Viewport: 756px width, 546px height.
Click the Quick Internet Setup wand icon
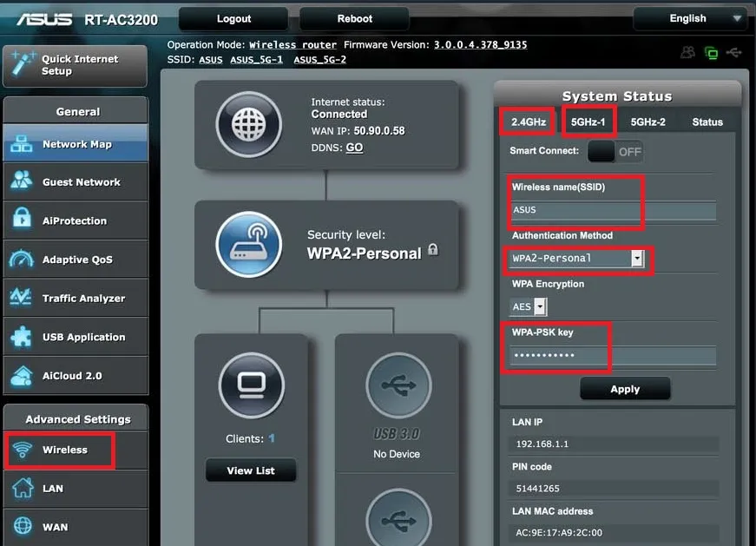pos(23,63)
